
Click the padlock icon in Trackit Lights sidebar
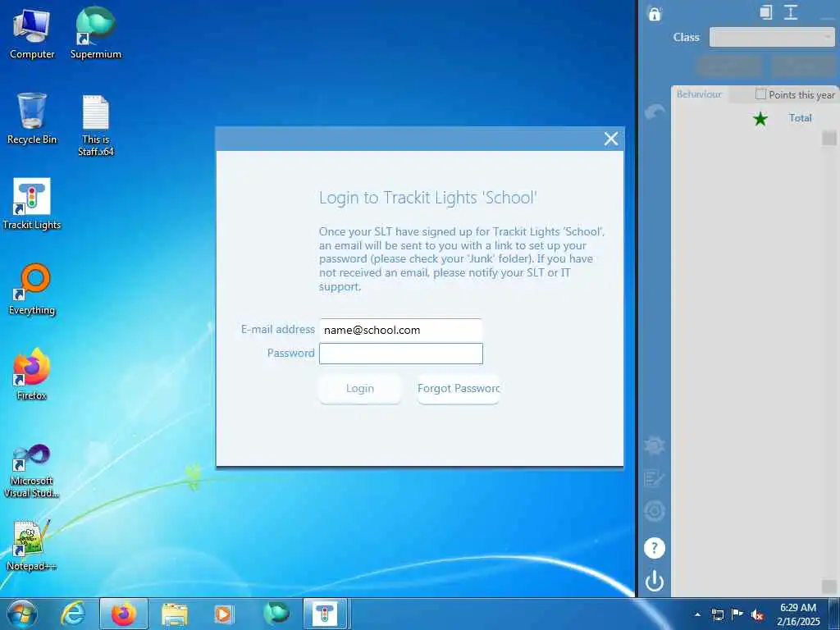[654, 13]
